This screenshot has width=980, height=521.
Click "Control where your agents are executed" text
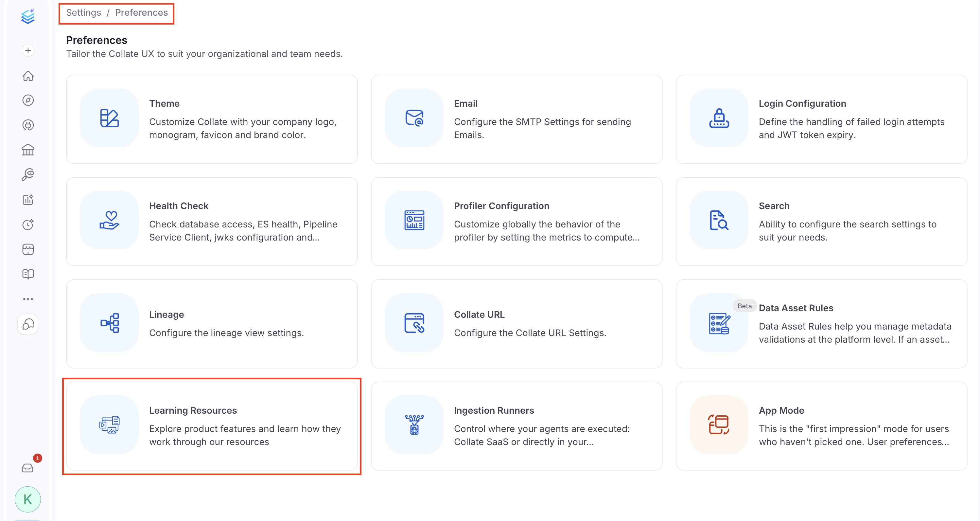[x=542, y=435]
